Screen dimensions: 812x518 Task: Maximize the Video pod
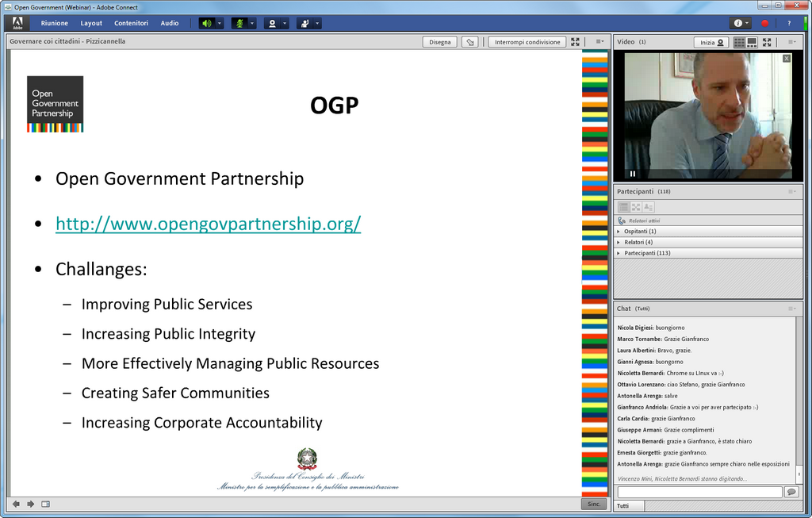point(767,43)
